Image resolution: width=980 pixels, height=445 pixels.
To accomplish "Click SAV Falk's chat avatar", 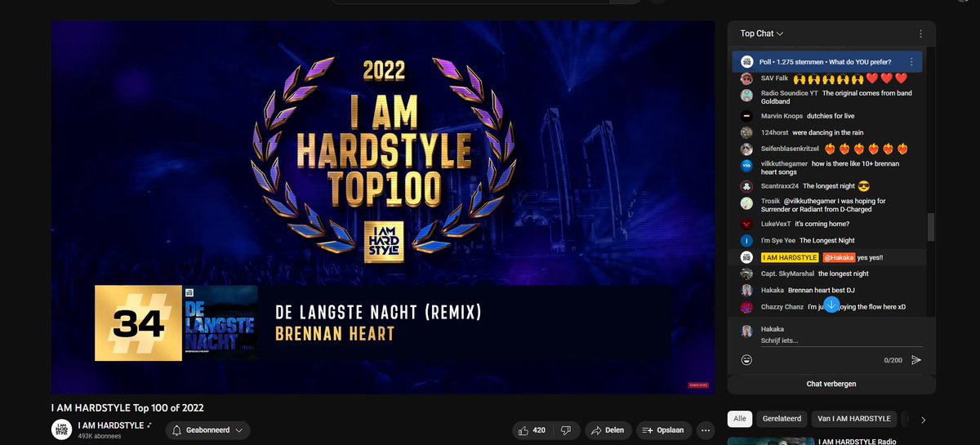I will pos(746,79).
